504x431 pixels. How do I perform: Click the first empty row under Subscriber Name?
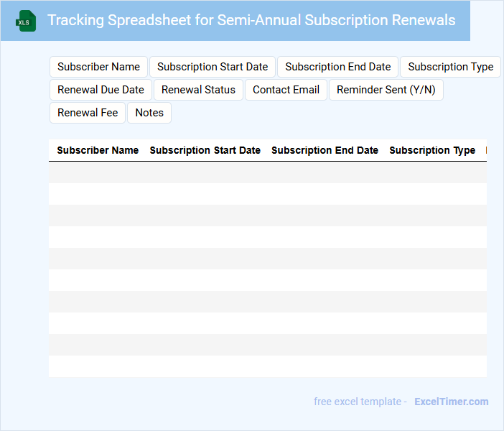pyautogui.click(x=98, y=172)
